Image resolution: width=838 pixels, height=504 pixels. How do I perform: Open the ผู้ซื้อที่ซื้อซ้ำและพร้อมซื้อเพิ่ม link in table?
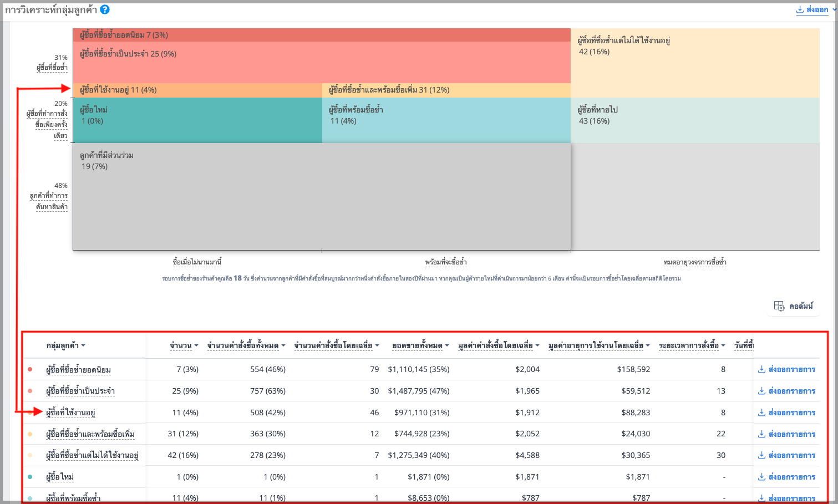coord(90,434)
